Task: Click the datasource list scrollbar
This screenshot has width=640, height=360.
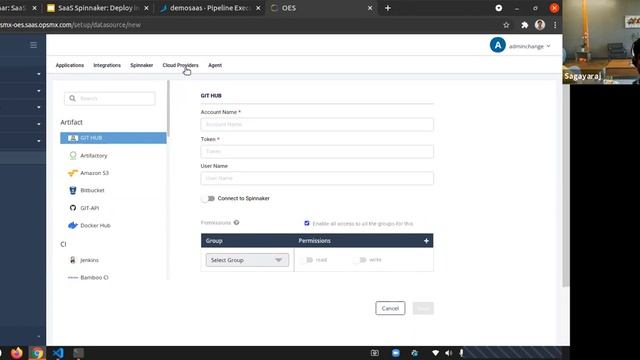Action: pyautogui.click(x=168, y=109)
